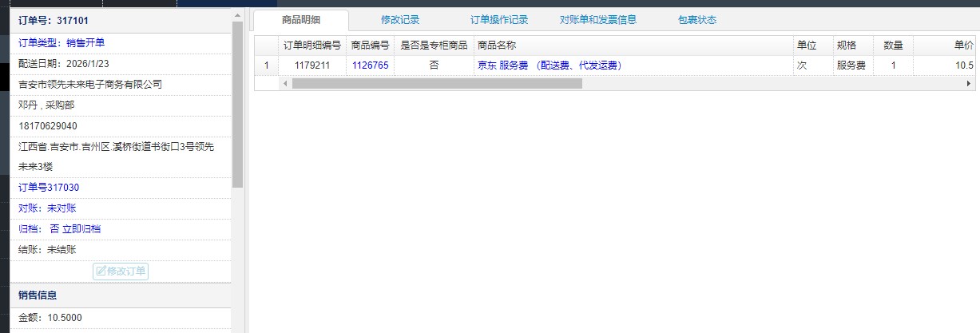Click the right arrow of the table scrollbar
This screenshot has height=333, width=980.
(x=969, y=83)
